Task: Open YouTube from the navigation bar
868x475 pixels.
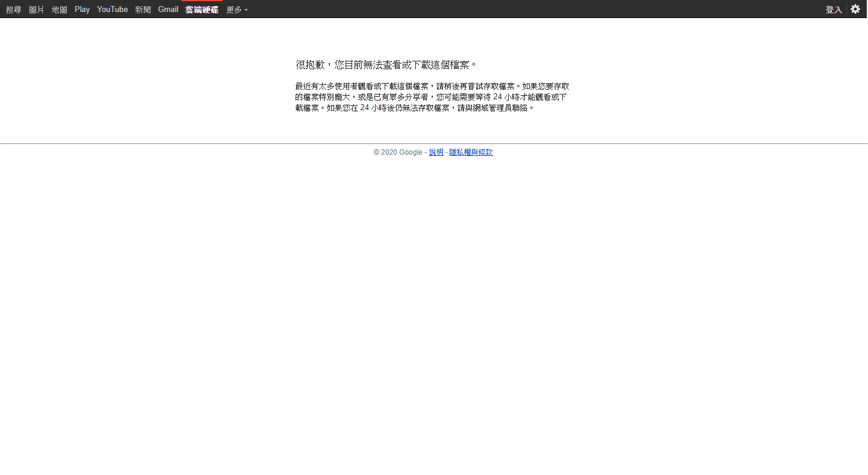Action: (x=112, y=9)
